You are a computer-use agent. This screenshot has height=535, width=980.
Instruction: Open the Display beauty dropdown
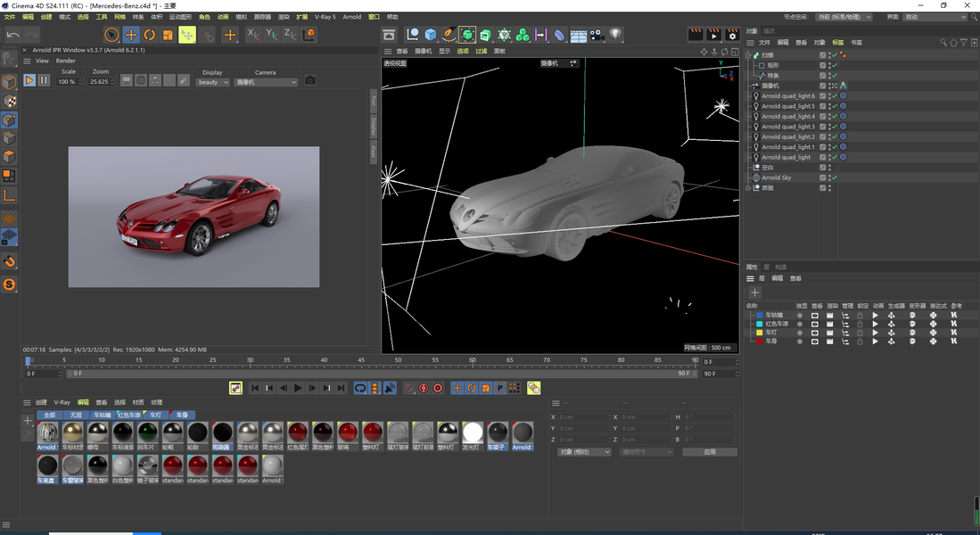[213, 82]
